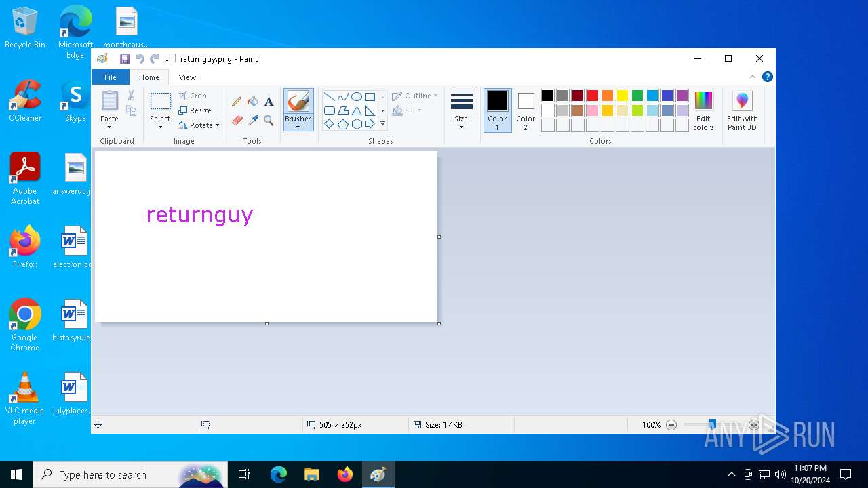Screen dimensions: 868x488
Task: Open Firefox from taskbar
Action: point(345,474)
